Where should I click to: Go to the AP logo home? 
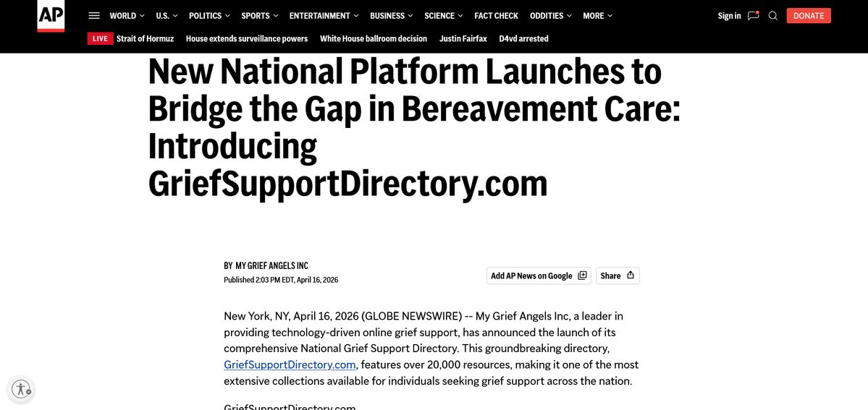pyautogui.click(x=51, y=15)
